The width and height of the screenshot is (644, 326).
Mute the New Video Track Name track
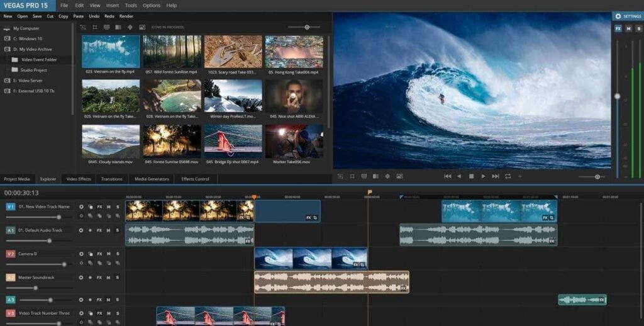[x=109, y=207]
